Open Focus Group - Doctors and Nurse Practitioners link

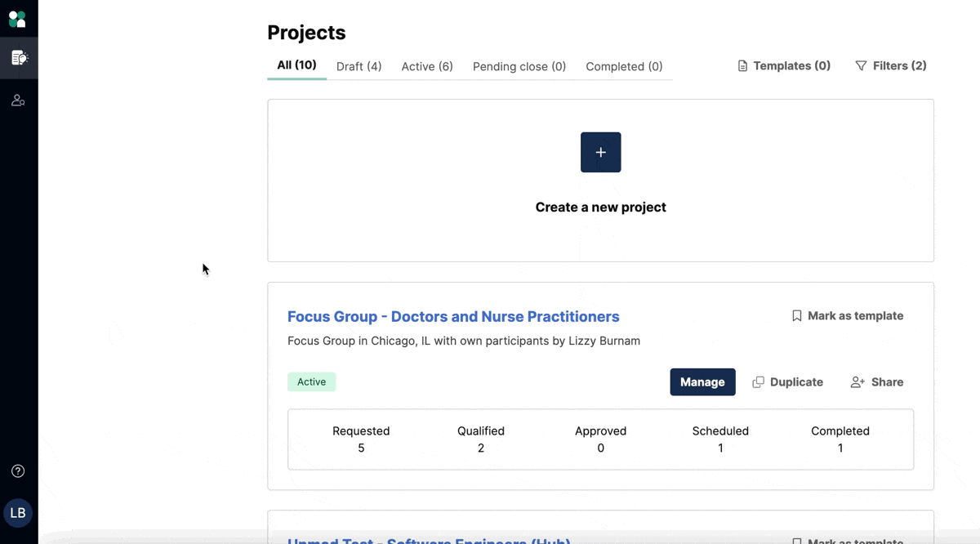click(x=453, y=317)
